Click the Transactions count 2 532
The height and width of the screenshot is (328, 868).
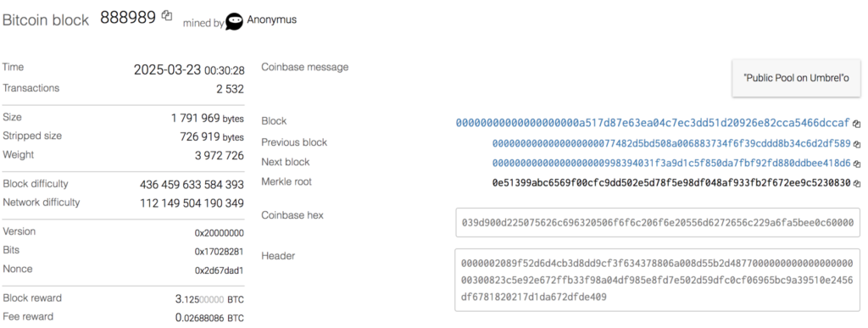coord(230,89)
